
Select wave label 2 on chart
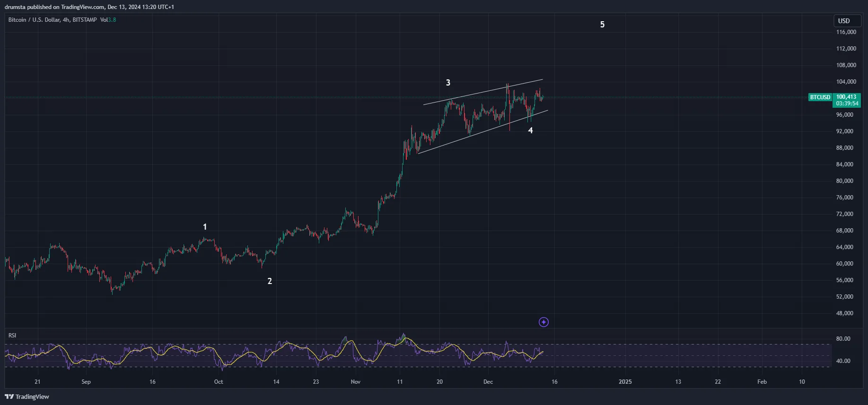270,281
